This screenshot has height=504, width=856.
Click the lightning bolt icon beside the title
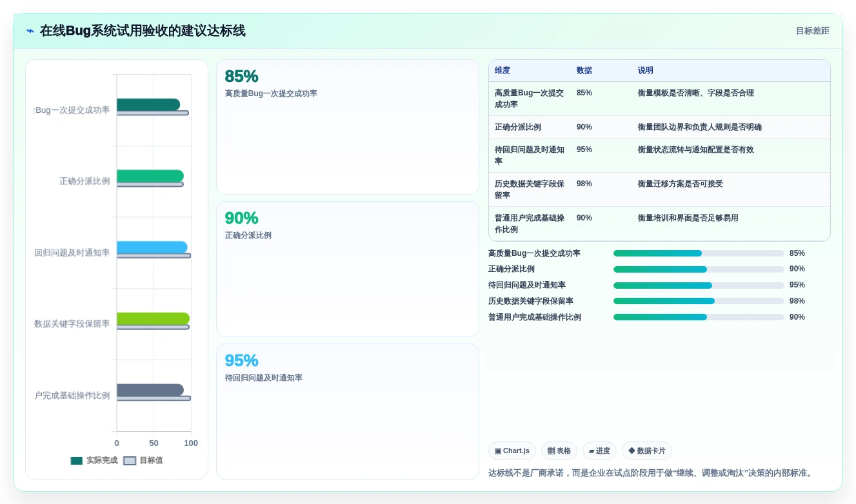click(x=30, y=31)
